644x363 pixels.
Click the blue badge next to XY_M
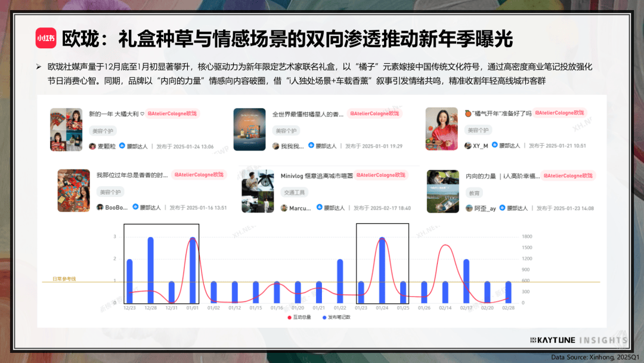point(494,144)
